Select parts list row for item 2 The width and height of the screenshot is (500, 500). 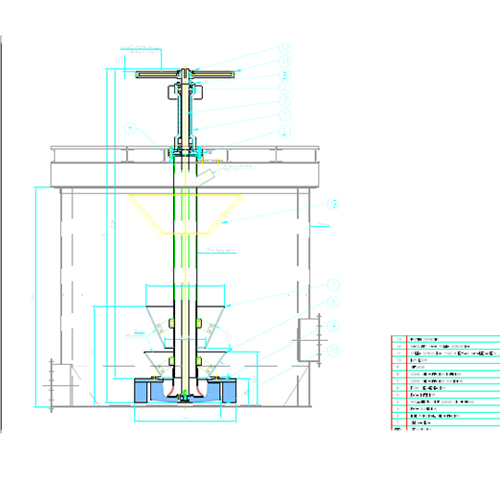click(x=446, y=416)
